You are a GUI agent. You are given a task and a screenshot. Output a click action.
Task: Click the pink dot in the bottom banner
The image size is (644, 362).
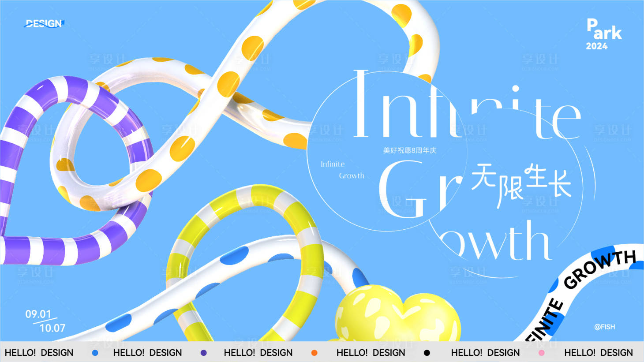click(x=541, y=353)
